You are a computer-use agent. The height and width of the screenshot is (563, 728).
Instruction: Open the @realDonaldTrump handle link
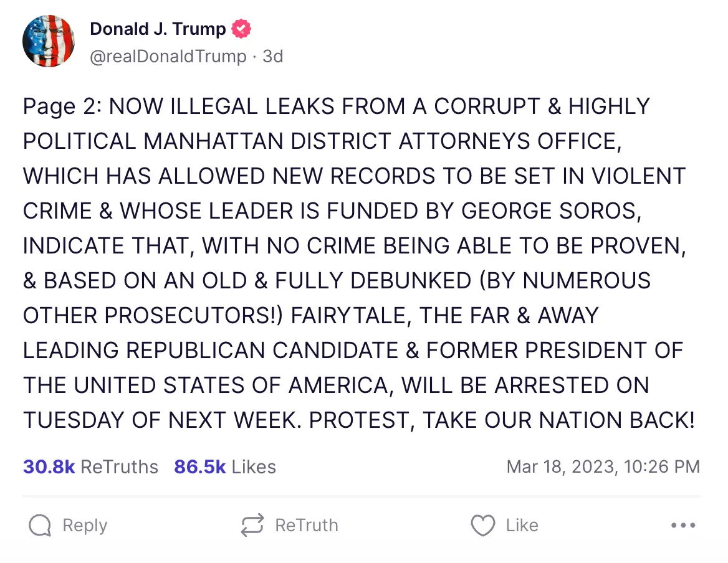pyautogui.click(x=168, y=57)
